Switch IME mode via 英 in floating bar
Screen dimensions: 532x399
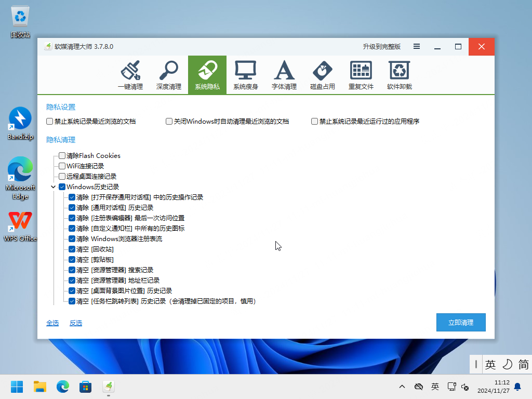(490, 364)
